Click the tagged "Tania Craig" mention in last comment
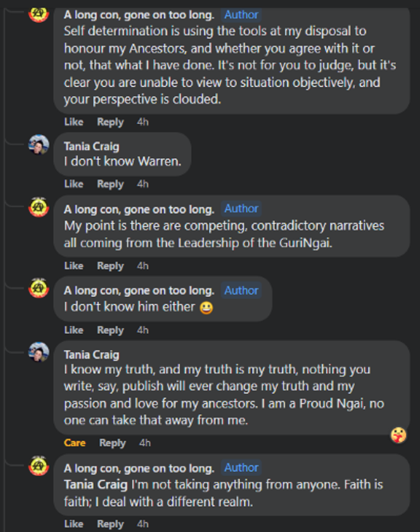Image resolution: width=420 pixels, height=532 pixels. click(96, 485)
